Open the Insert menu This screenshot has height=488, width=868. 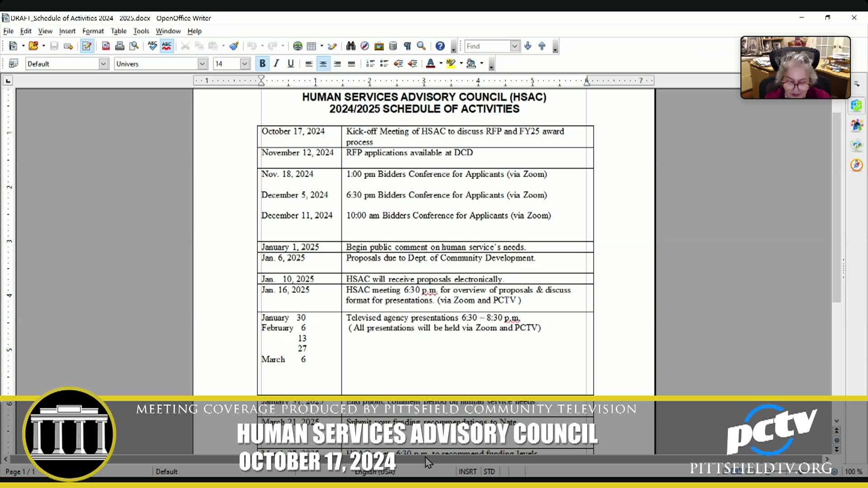tap(67, 31)
